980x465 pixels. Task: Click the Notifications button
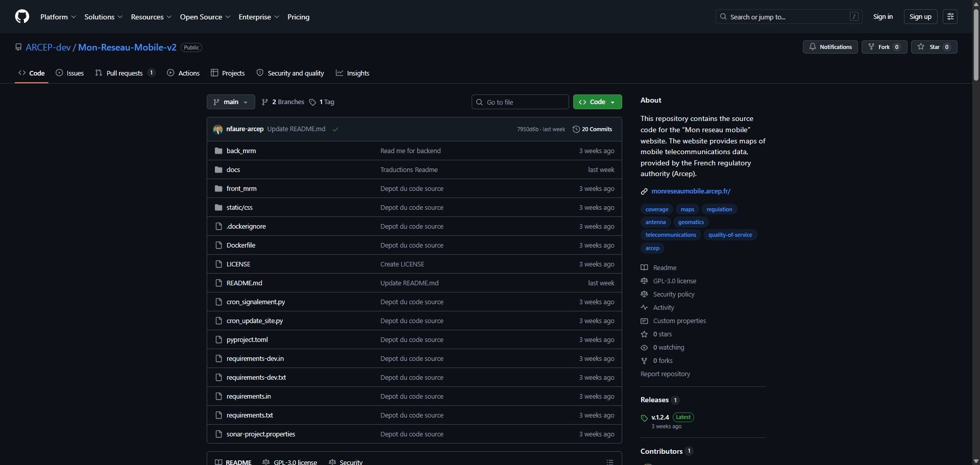click(x=830, y=47)
